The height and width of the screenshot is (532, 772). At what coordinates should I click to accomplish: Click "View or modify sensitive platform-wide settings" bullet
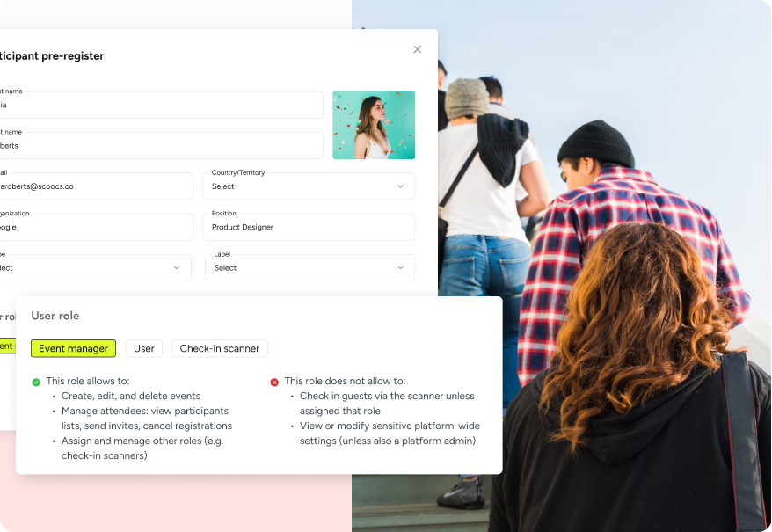click(x=390, y=433)
